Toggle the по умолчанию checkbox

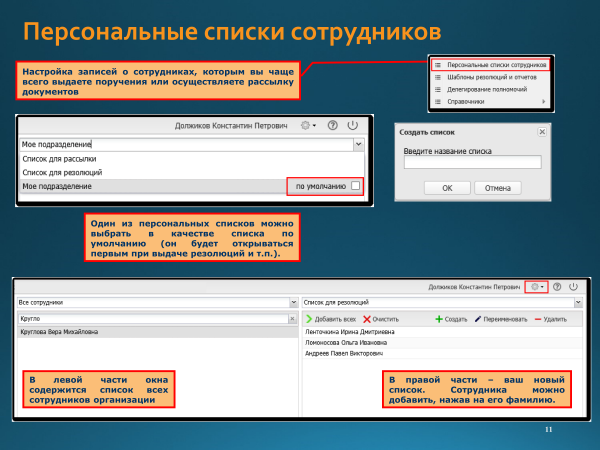tap(355, 186)
